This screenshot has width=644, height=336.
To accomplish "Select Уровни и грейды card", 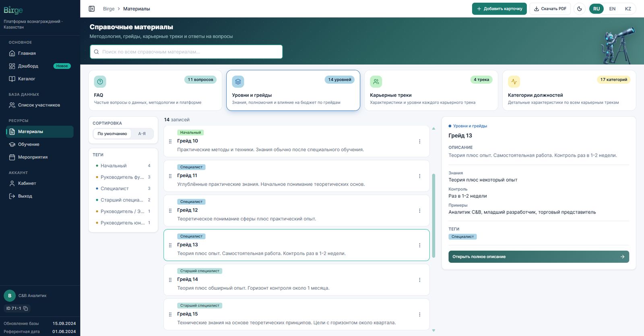I will coord(293,91).
